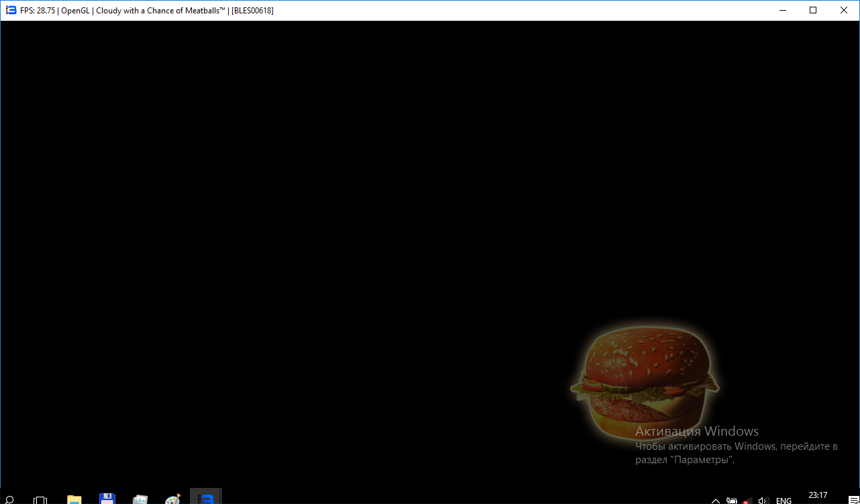Open the clock showing 23:17
Image resolution: width=860 pixels, height=504 pixels.
click(818, 496)
